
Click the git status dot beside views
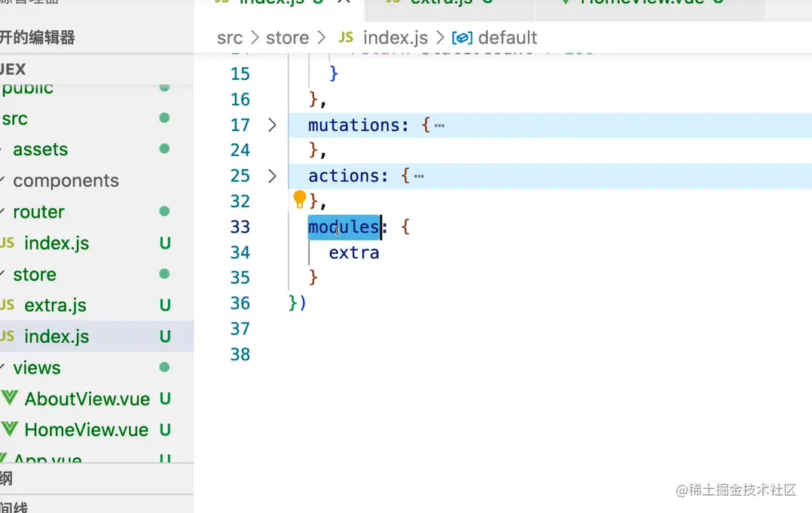(165, 367)
